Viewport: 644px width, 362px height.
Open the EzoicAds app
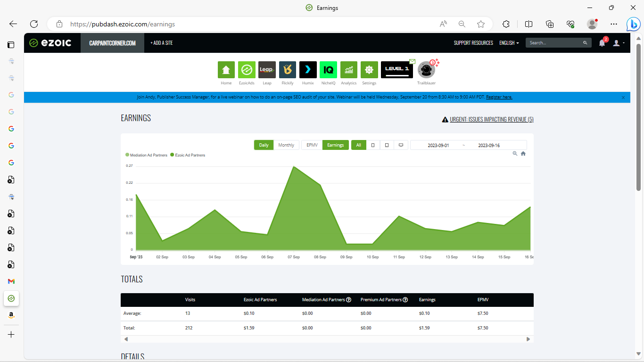click(x=247, y=70)
